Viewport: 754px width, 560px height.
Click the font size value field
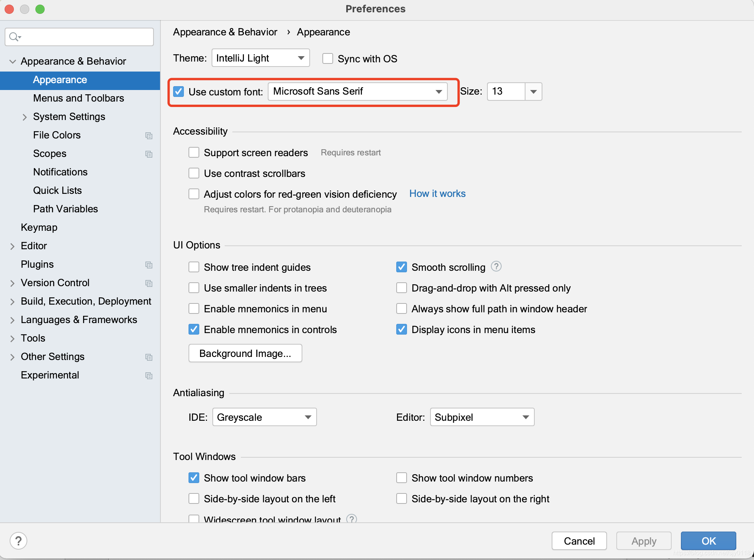[506, 92]
